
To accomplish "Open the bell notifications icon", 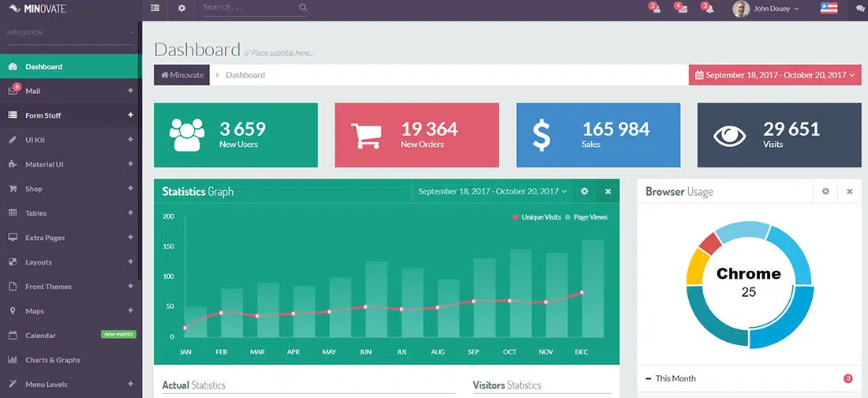I will (x=708, y=9).
